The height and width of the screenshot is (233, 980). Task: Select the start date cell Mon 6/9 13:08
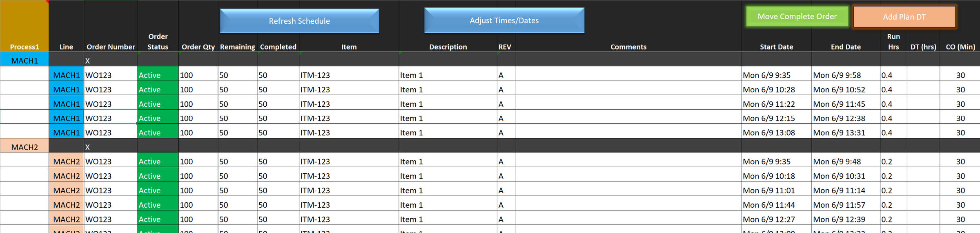[x=769, y=133]
